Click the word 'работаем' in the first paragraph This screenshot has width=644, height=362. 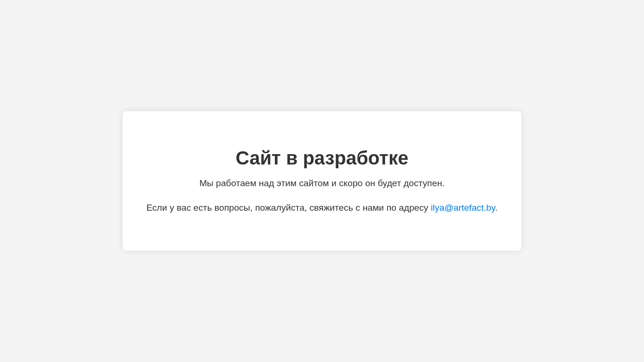(x=236, y=183)
